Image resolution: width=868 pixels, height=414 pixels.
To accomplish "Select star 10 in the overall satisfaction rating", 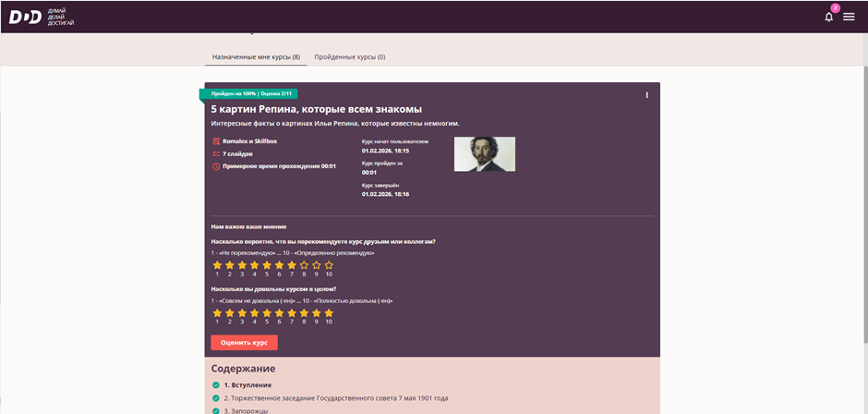I will point(329,313).
